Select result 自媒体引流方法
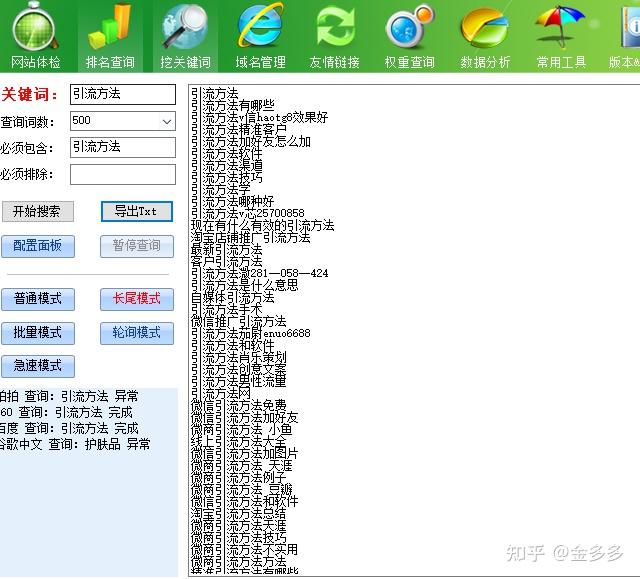This screenshot has height=579, width=640. click(x=233, y=297)
